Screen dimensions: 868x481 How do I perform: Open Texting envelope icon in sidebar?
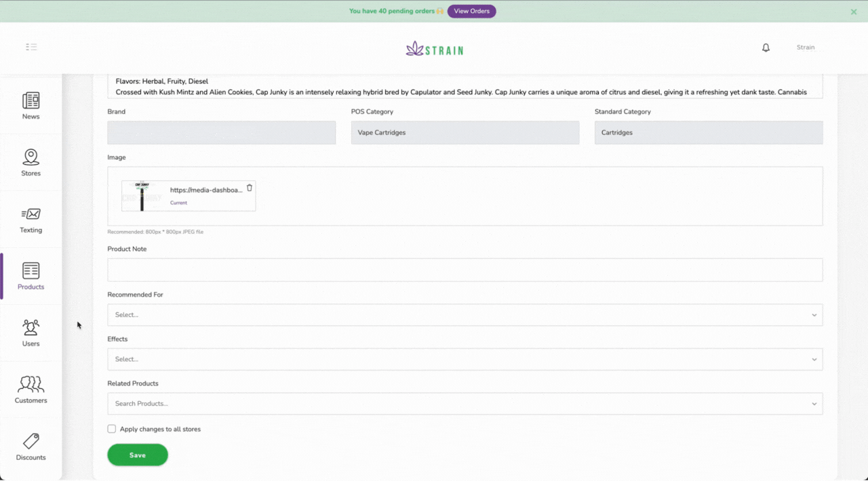(x=31, y=214)
